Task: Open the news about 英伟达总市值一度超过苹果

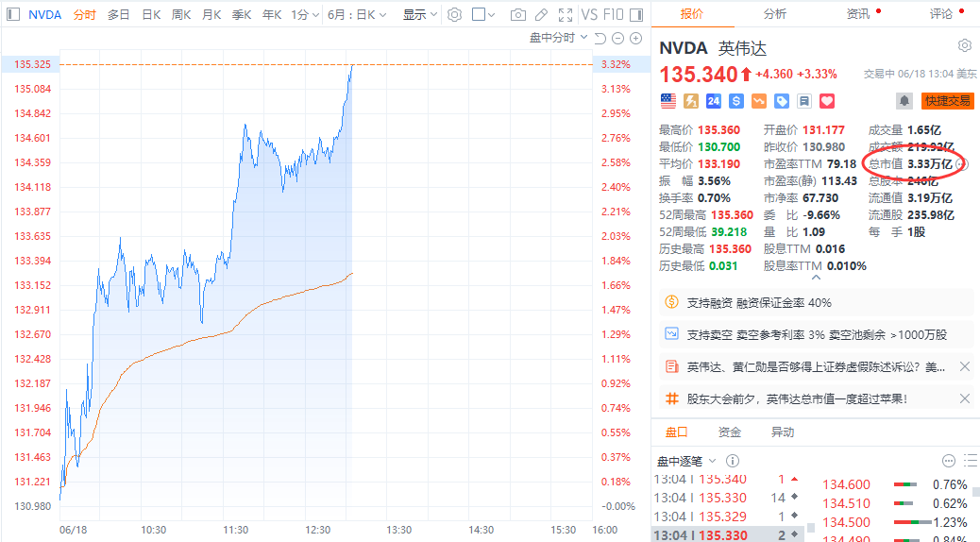Action: 798,398
